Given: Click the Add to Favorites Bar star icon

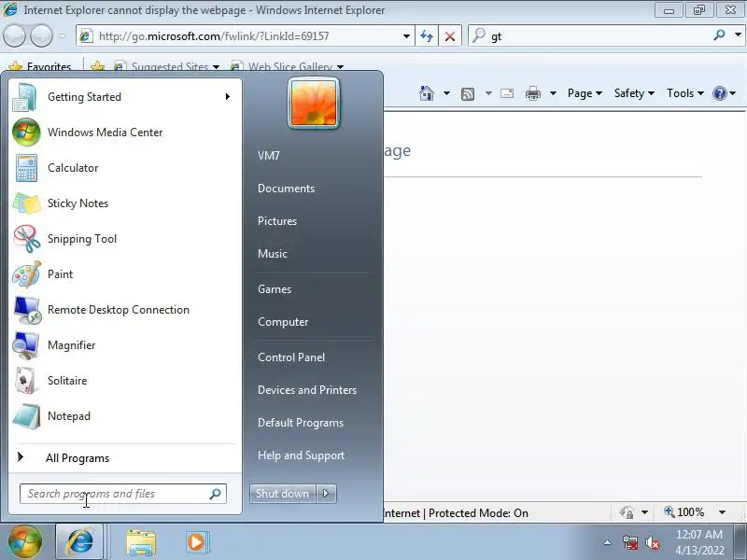Looking at the screenshot, I should pyautogui.click(x=98, y=66).
